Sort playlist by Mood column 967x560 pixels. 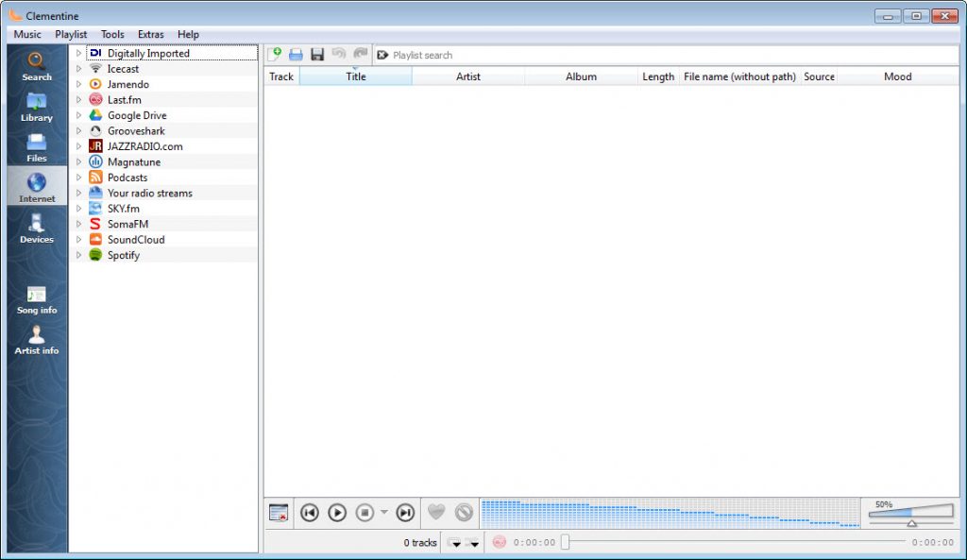[x=897, y=76]
